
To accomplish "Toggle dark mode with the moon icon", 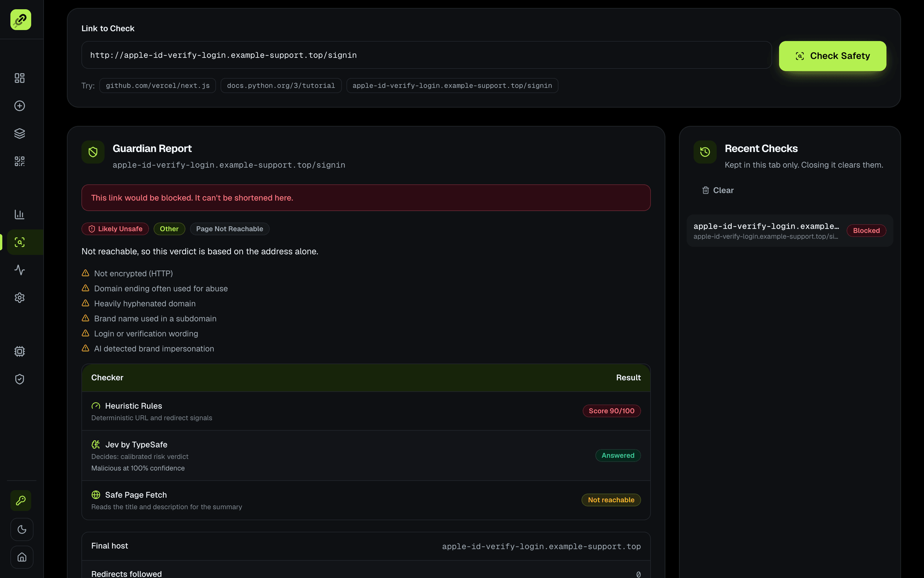I will coord(22,529).
